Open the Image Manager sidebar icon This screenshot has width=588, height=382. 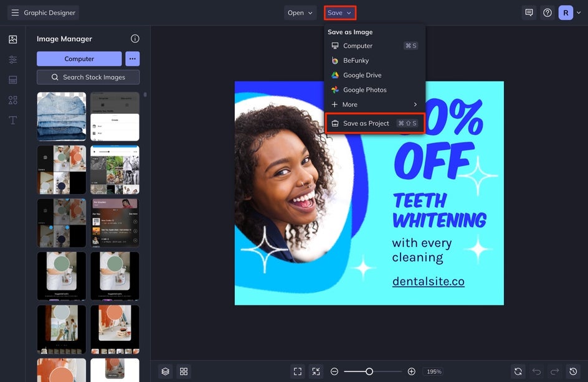(12, 39)
